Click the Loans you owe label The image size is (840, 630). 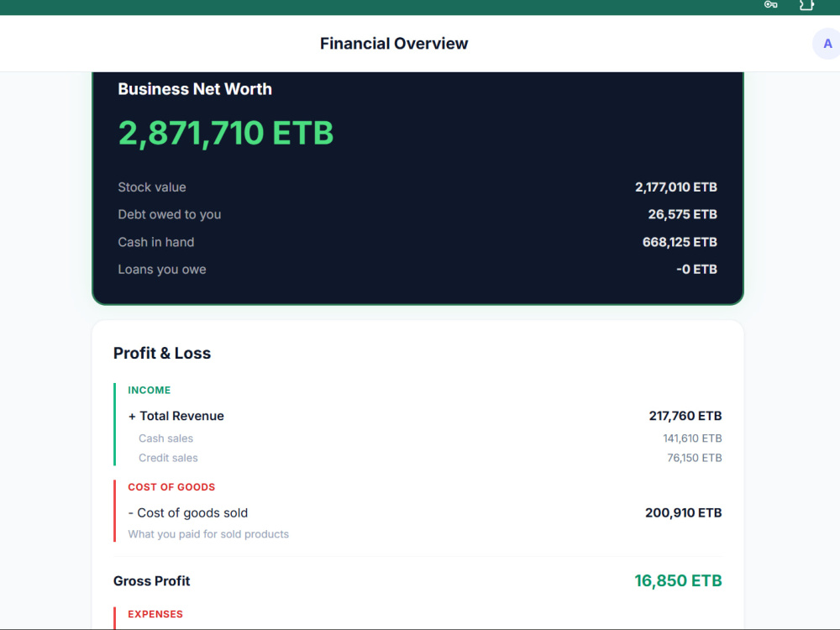coord(162,270)
